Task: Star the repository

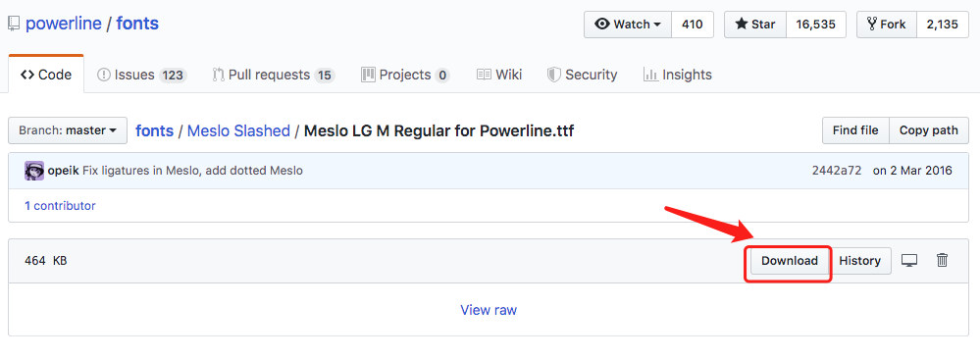Action: 755,25
